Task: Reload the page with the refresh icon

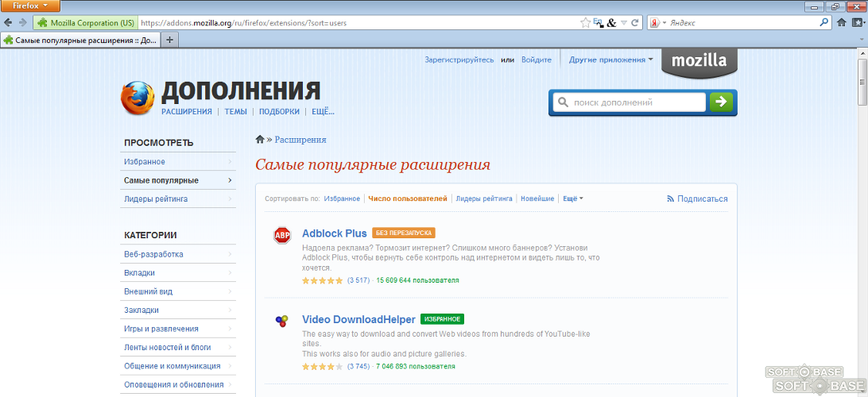Action: 635,23
